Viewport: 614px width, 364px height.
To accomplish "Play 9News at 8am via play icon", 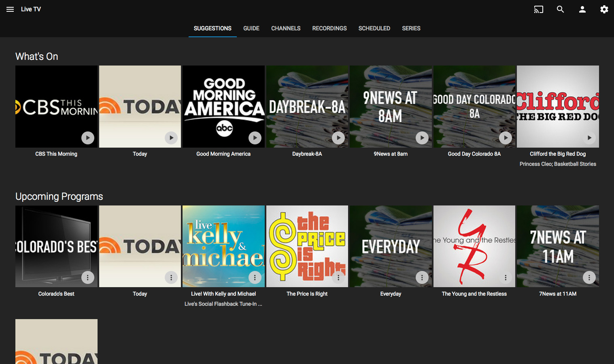I will tap(422, 138).
